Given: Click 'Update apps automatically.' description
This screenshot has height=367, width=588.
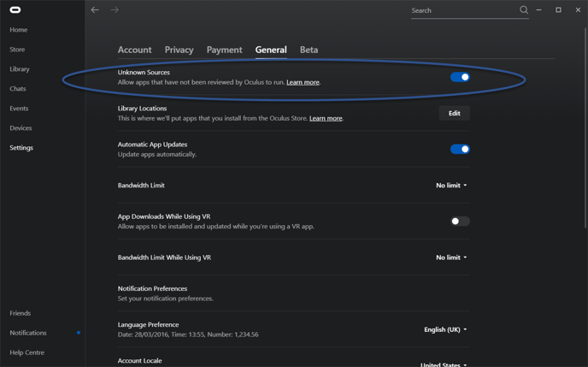Looking at the screenshot, I should click(x=157, y=154).
